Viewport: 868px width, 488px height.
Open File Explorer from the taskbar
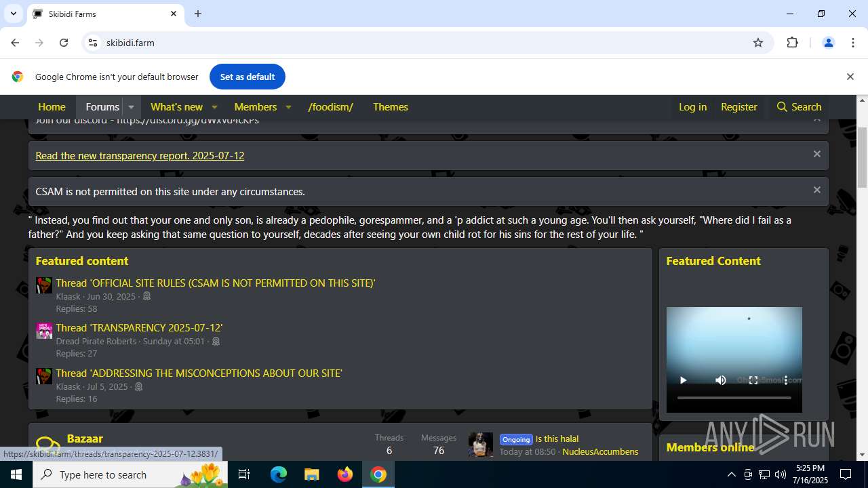(312, 474)
